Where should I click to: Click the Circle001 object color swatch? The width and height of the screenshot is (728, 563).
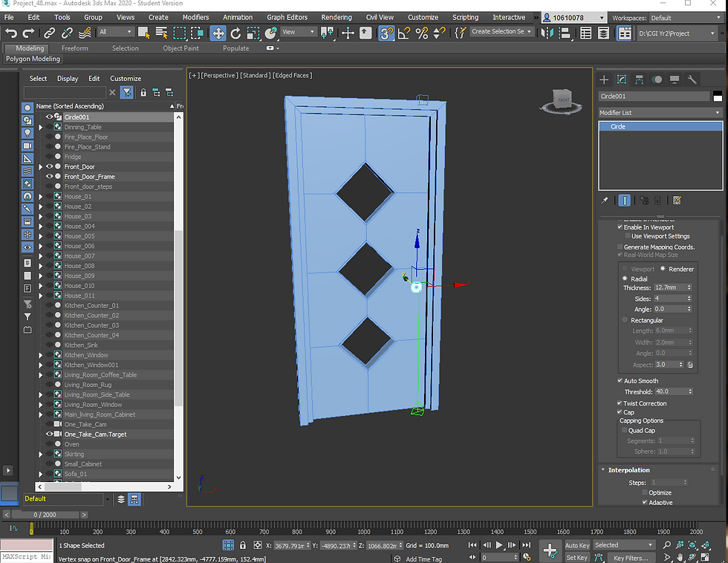718,97
